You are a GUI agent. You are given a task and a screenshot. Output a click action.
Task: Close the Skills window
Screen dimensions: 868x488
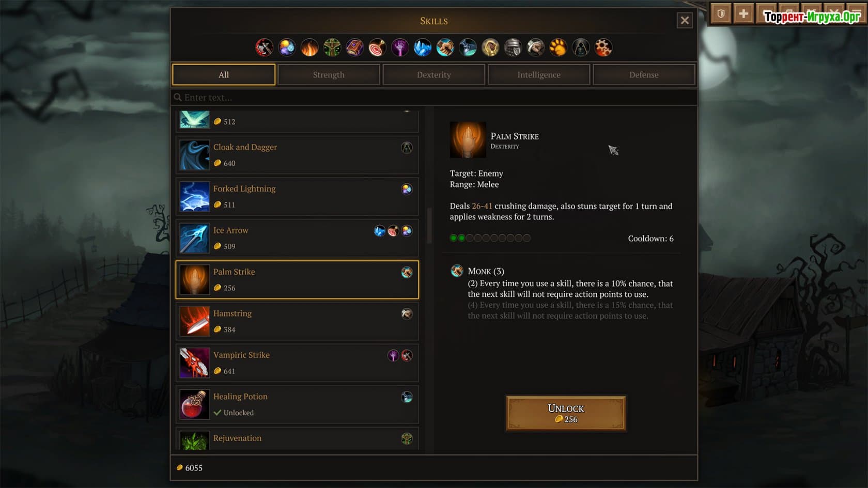pos(685,21)
